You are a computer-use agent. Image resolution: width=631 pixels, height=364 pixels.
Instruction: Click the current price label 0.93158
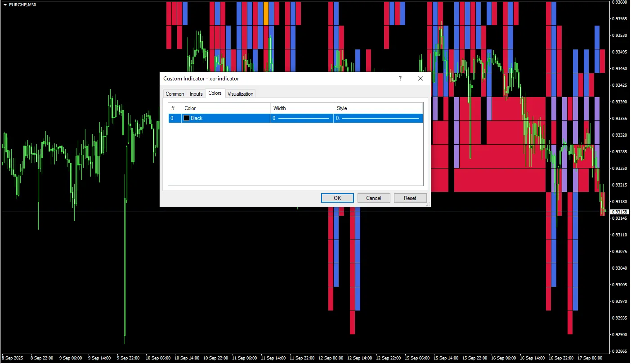click(x=619, y=212)
